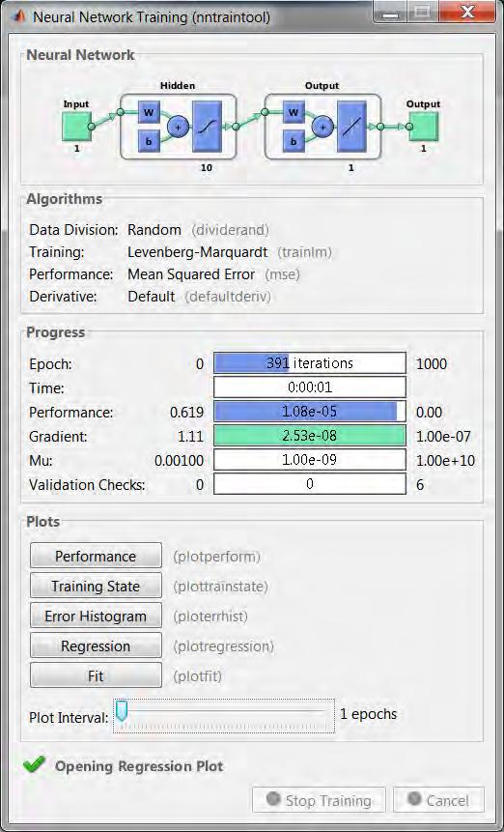Click the Cancel button

438,800
